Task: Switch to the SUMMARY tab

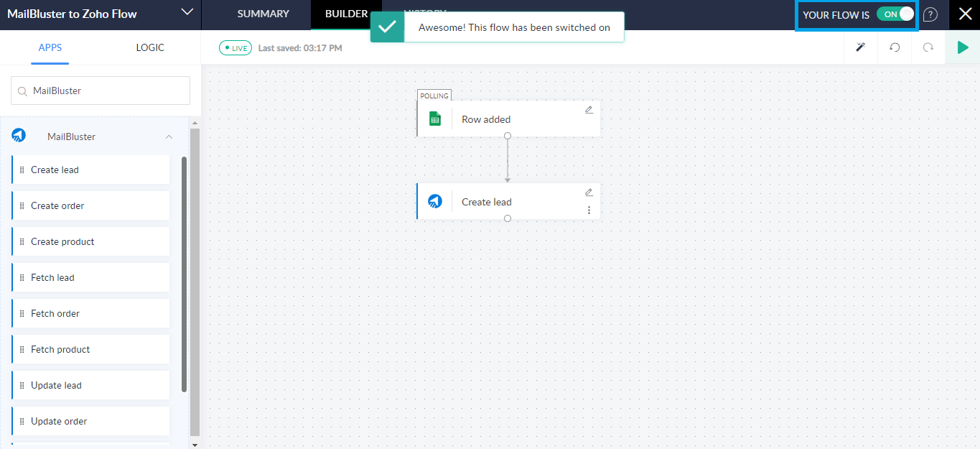Action: (263, 14)
